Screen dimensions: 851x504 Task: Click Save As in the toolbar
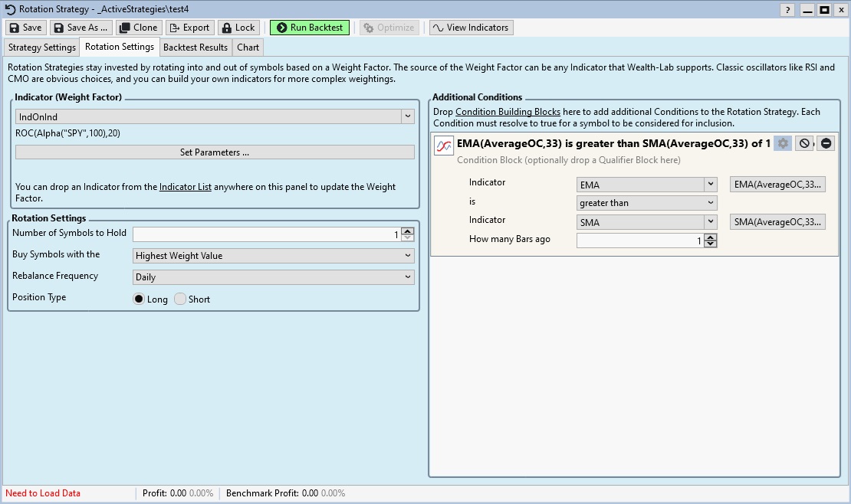(x=80, y=28)
